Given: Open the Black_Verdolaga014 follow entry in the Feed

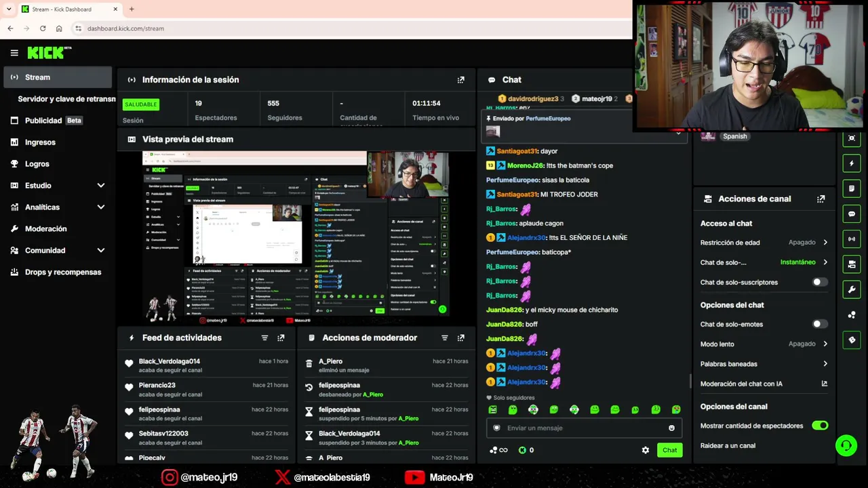Looking at the screenshot, I should [x=206, y=365].
